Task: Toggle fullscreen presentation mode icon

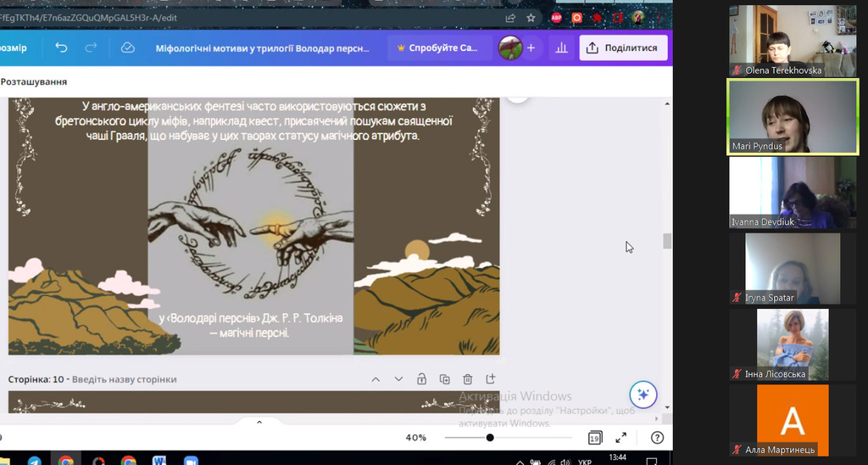Action: pyautogui.click(x=621, y=438)
